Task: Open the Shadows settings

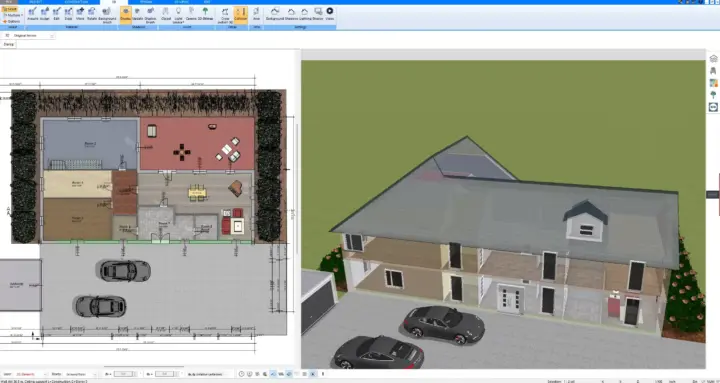Action: point(291,14)
